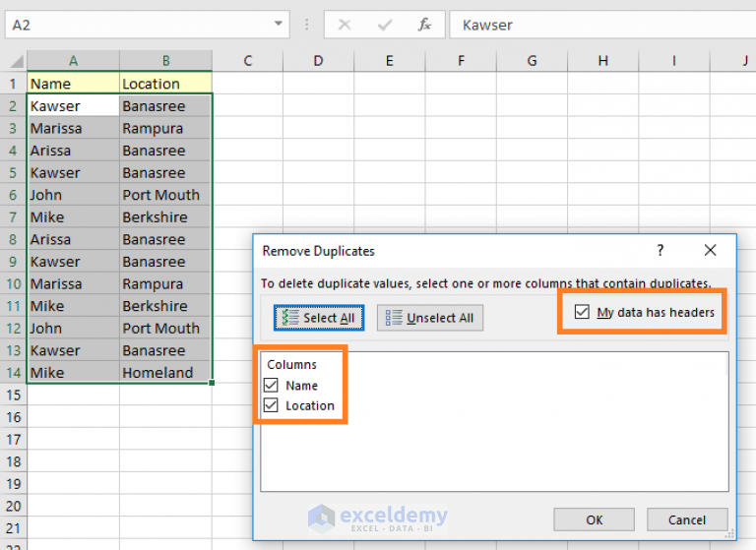Click cell B7 containing Berkshire
Screen dimensions: 756x550
[165, 216]
